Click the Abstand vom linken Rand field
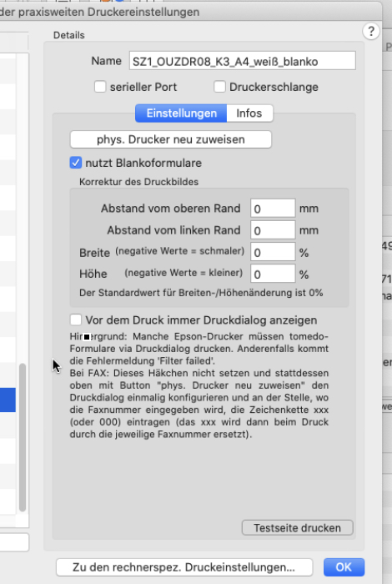This screenshot has height=584, width=392. [273, 230]
